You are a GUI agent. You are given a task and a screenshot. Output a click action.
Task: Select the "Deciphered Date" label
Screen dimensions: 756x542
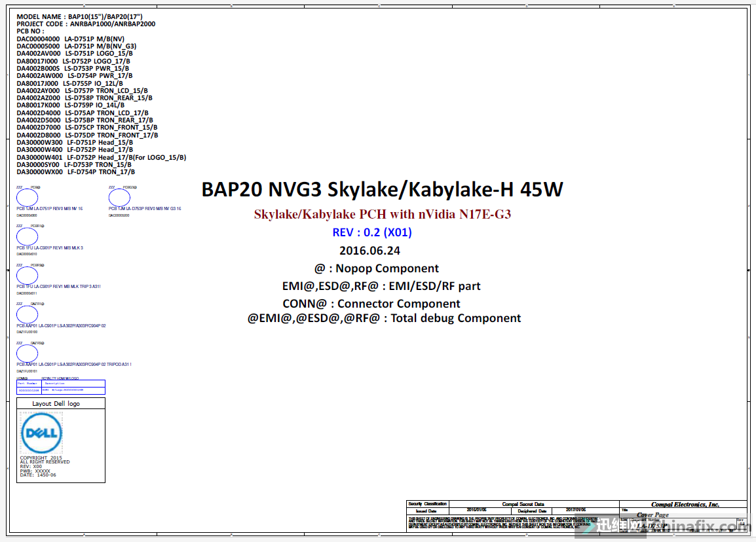click(x=532, y=511)
